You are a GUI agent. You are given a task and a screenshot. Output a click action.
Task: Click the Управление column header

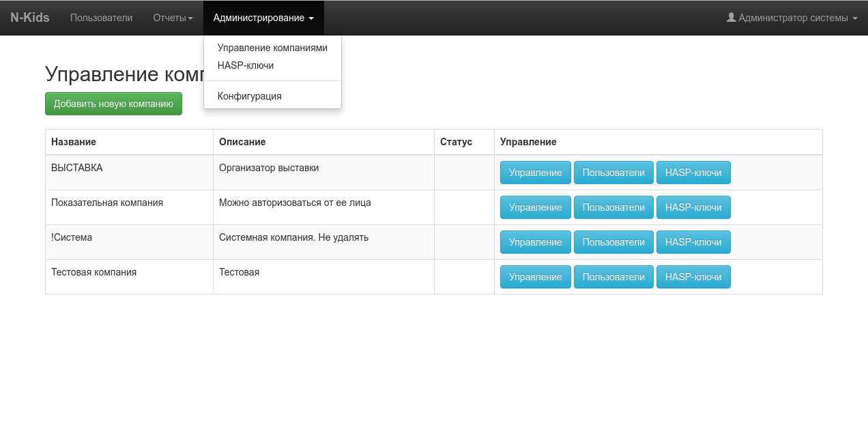point(658,142)
